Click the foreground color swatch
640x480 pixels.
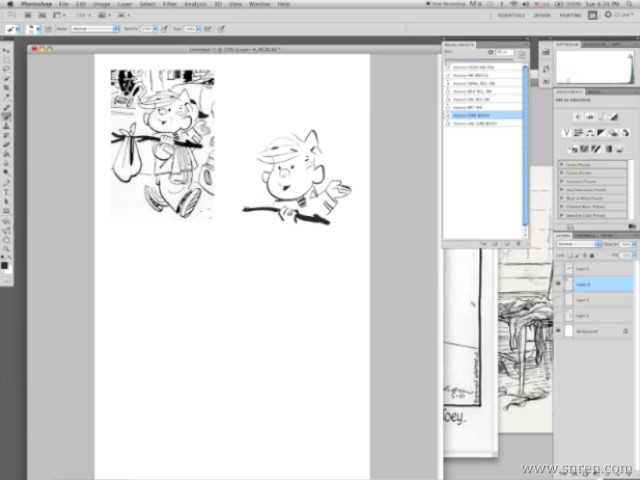click(4, 265)
